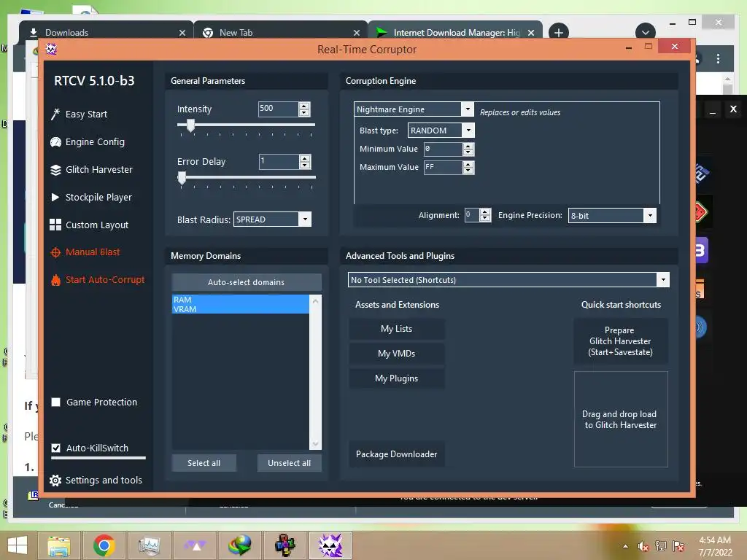Viewport: 747px width, 560px height.
Task: Click Auto-select domains button
Action: [247, 282]
